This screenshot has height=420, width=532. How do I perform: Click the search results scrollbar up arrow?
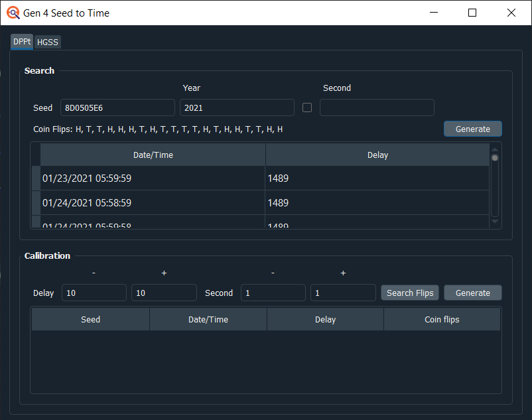click(495, 149)
